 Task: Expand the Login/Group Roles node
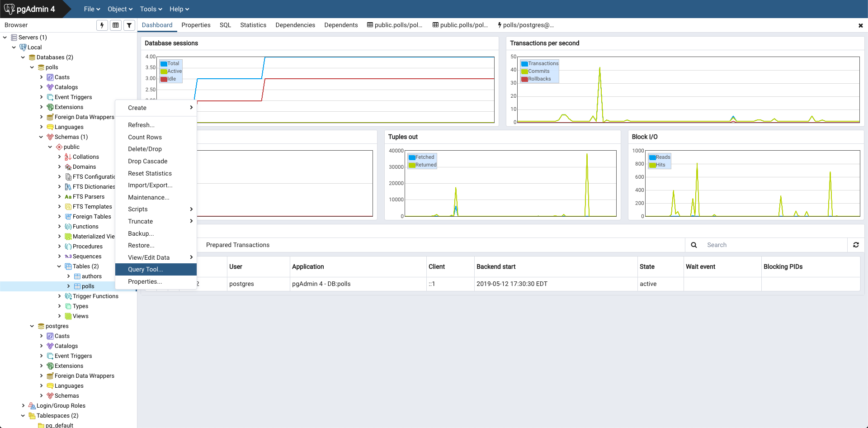(x=23, y=406)
